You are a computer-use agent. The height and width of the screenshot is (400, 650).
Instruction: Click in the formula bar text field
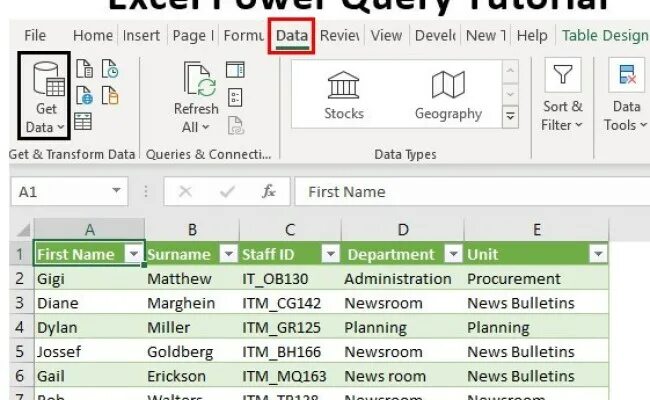click(x=472, y=192)
